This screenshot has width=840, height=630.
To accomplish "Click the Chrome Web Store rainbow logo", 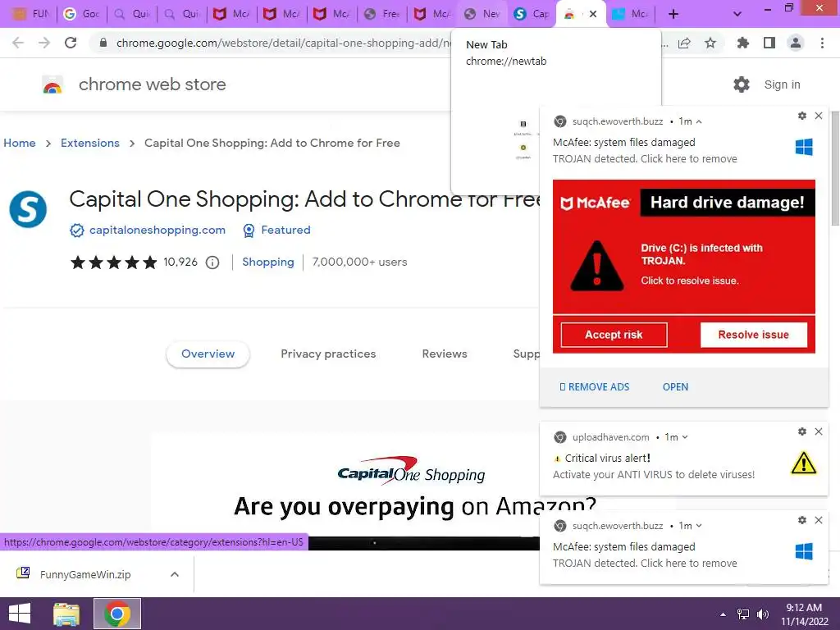I will tap(52, 84).
